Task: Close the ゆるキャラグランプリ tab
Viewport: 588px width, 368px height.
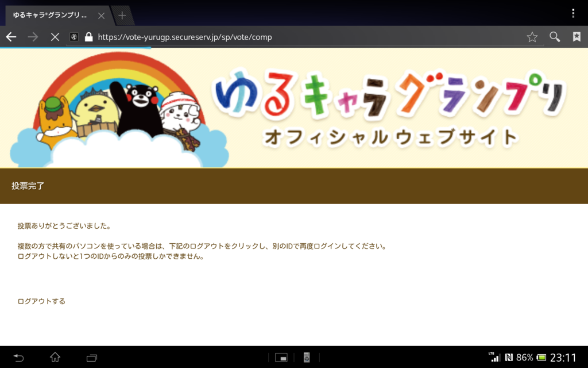Action: 101,16
